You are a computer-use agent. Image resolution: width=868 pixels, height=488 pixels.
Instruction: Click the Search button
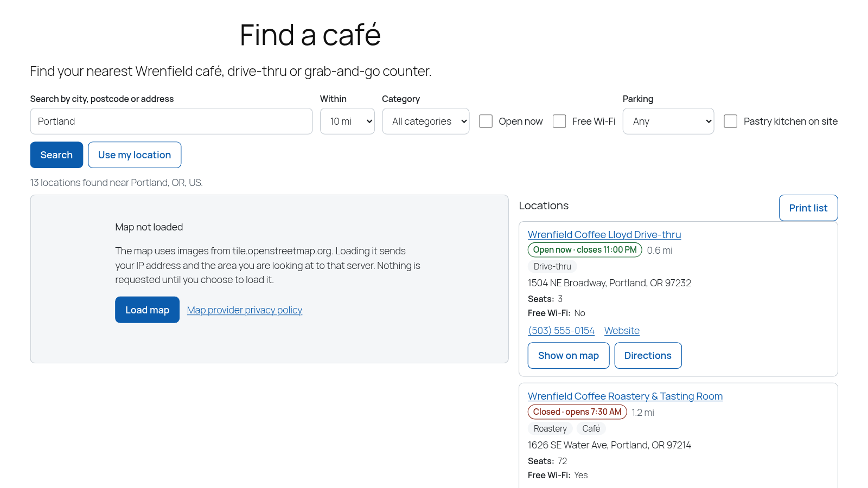pos(56,155)
